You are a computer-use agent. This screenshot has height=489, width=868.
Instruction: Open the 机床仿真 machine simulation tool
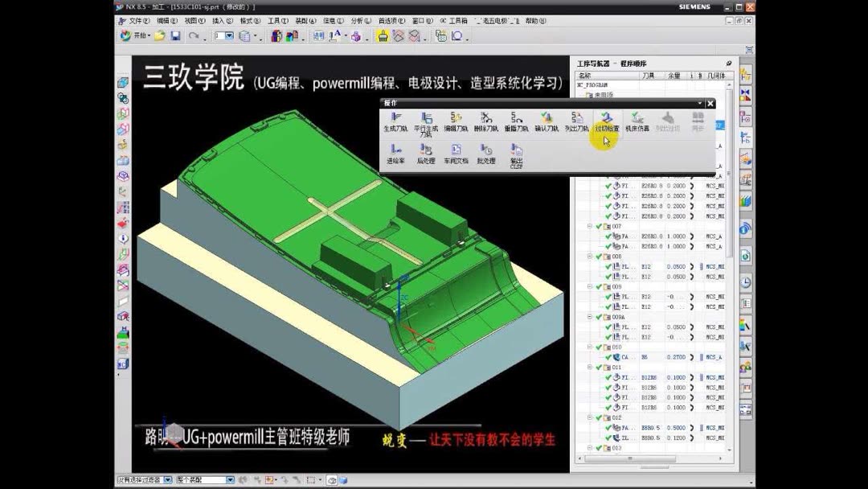(x=637, y=121)
